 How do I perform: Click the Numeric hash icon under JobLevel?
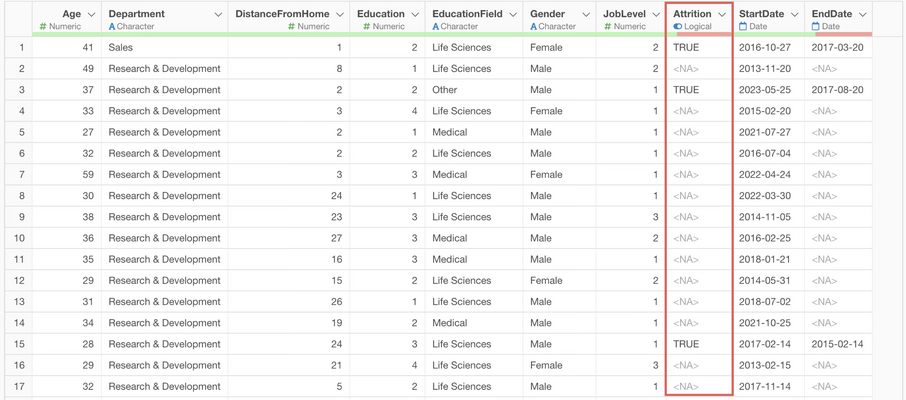coord(607,27)
